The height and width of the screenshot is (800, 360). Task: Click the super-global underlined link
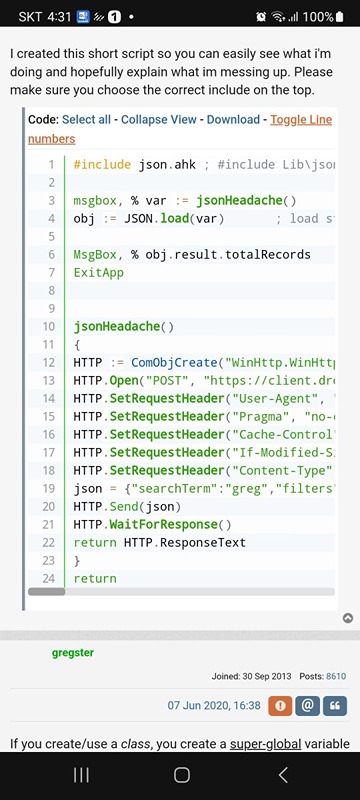[x=265, y=744]
